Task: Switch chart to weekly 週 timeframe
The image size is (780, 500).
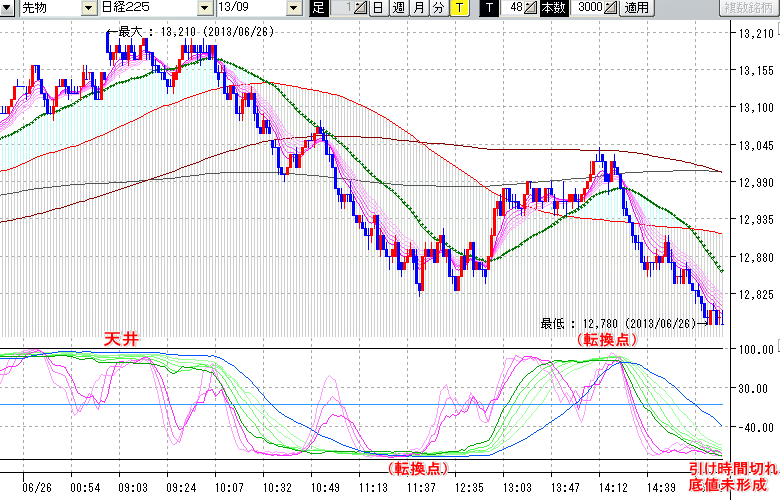Action: [397, 8]
